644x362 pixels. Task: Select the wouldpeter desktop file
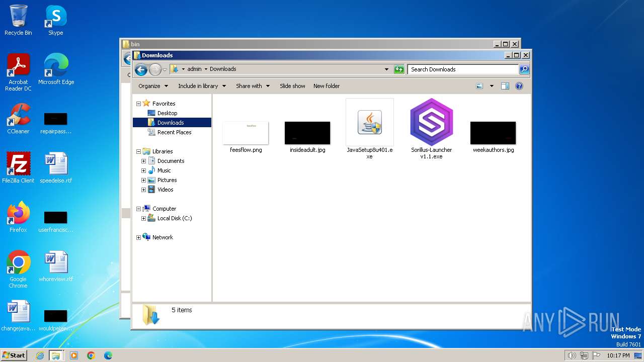point(55,320)
